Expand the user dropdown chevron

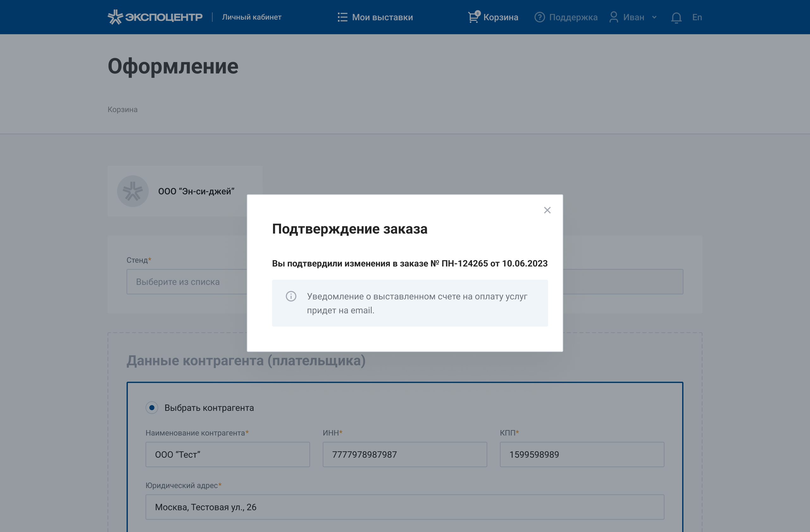(654, 17)
